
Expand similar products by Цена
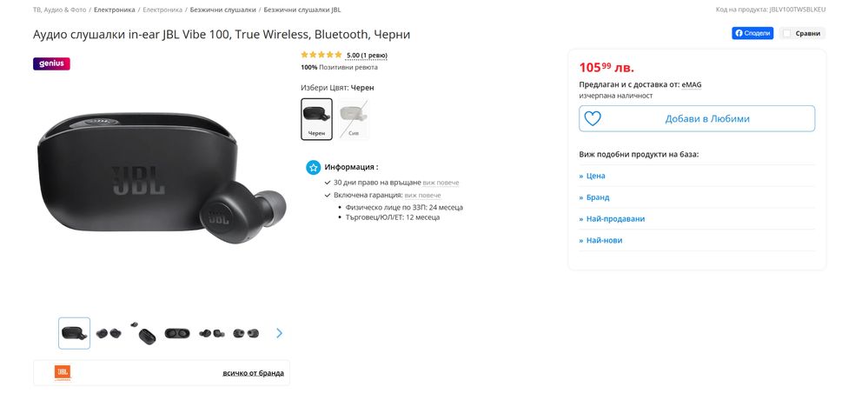(593, 176)
